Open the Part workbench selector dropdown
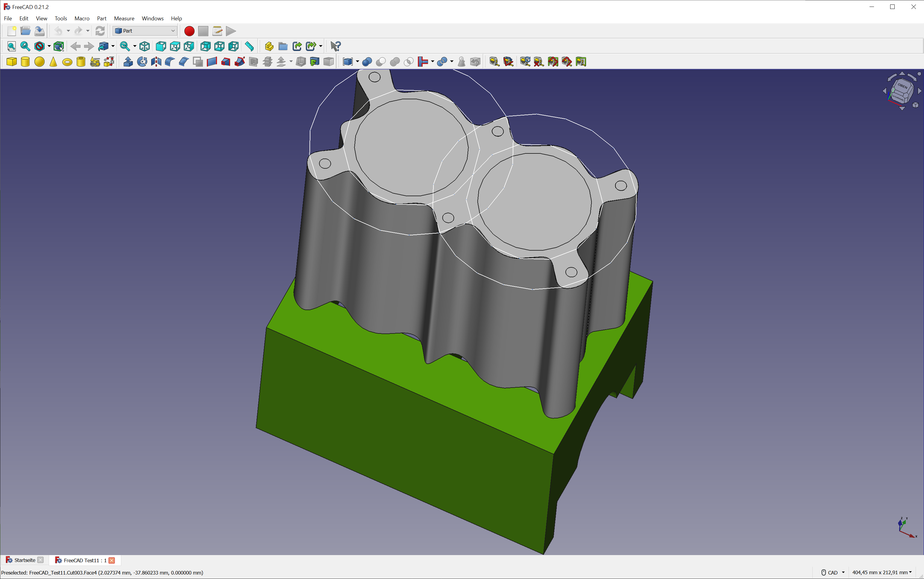 click(x=145, y=31)
